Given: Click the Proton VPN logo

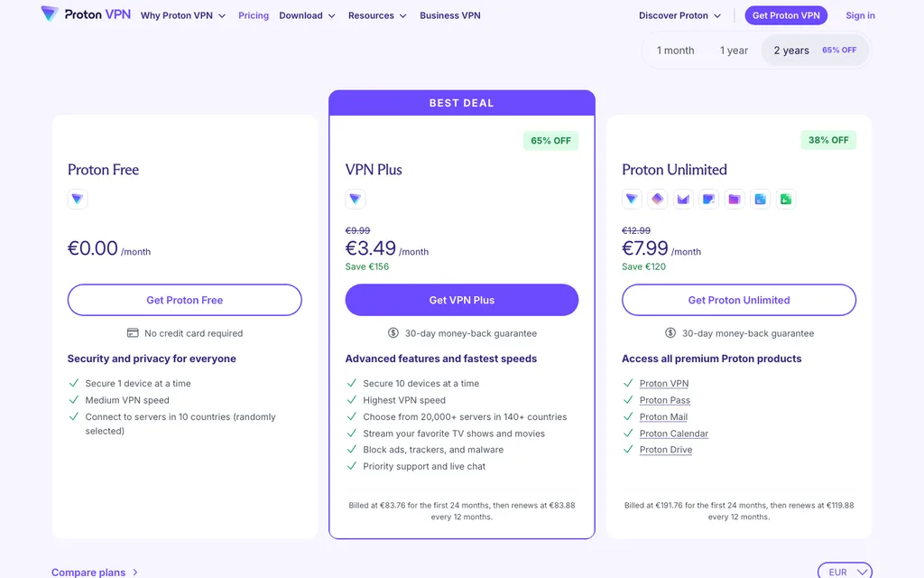Looking at the screenshot, I should (x=86, y=14).
